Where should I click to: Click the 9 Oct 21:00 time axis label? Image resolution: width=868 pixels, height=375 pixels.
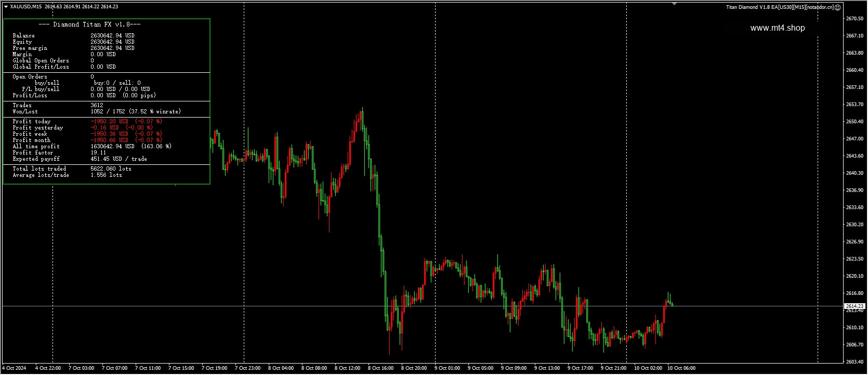(613, 368)
